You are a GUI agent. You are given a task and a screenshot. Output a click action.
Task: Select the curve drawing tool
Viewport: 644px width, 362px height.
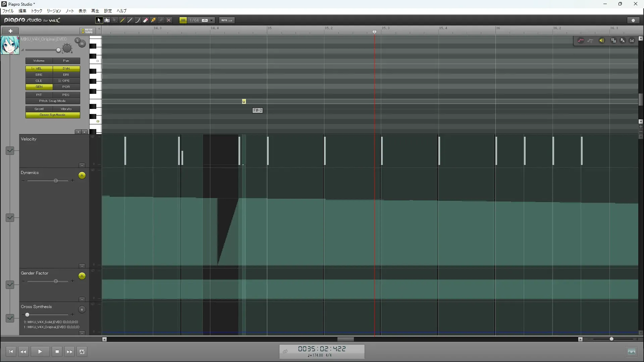(x=138, y=20)
